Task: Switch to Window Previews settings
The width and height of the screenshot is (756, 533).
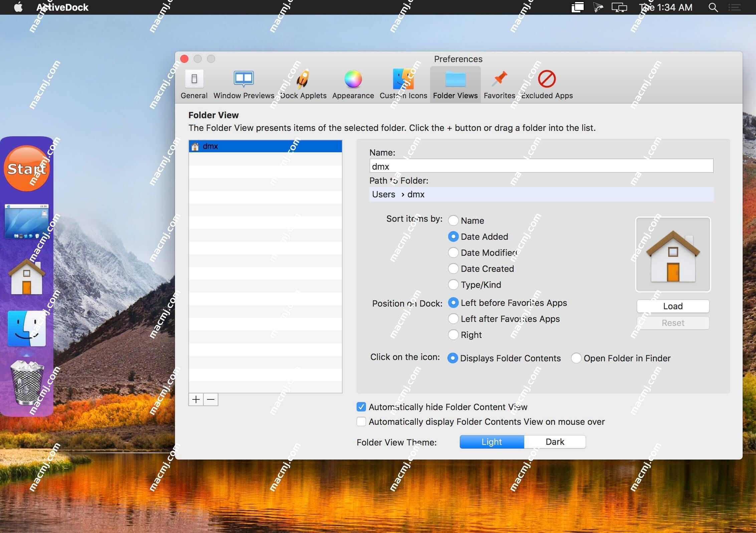Action: point(243,83)
